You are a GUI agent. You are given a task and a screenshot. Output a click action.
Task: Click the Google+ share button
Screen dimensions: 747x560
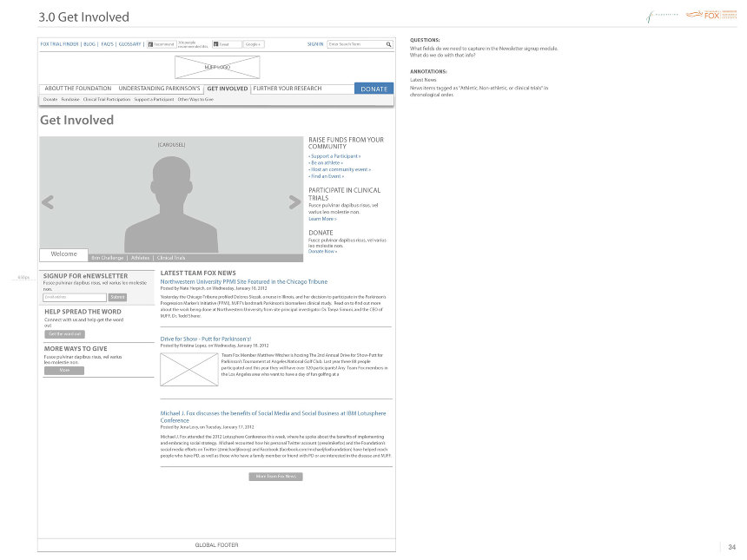[x=254, y=44]
